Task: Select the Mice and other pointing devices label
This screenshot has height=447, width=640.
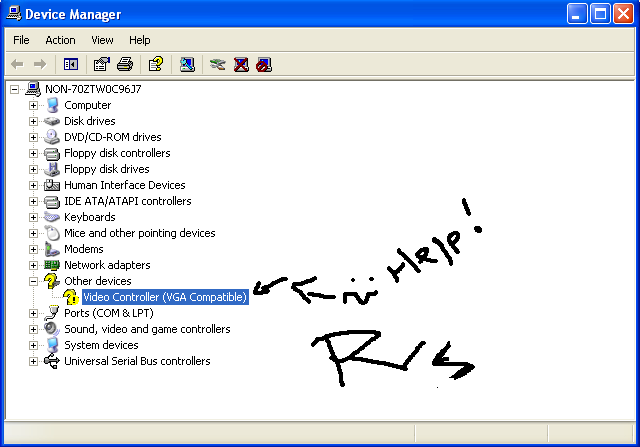Action: click(x=140, y=233)
